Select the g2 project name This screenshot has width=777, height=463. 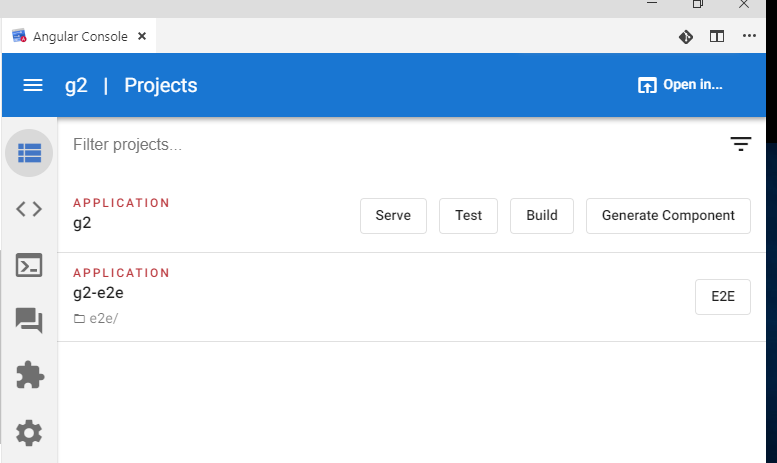tap(82, 223)
